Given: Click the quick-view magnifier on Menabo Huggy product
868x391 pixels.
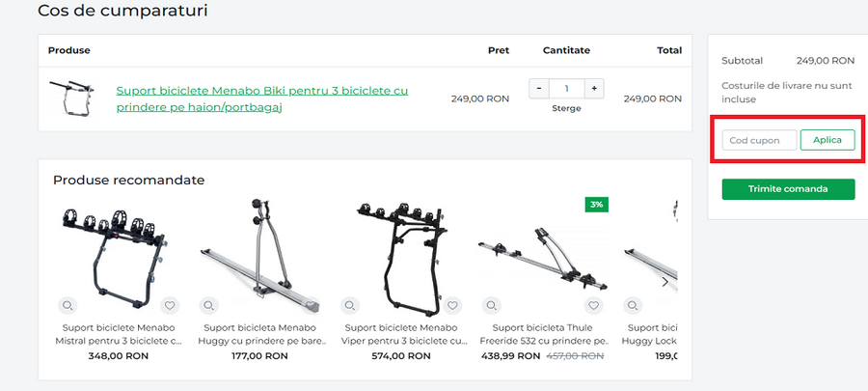Looking at the screenshot, I should (x=209, y=306).
